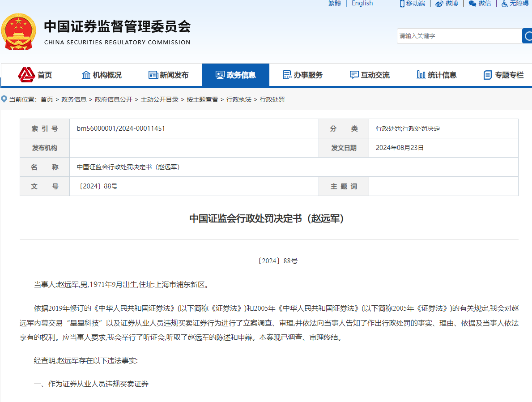Image resolution: width=532 pixels, height=402 pixels.
Task: Open the 专题专栏 navigation tab
Action: [x=503, y=75]
